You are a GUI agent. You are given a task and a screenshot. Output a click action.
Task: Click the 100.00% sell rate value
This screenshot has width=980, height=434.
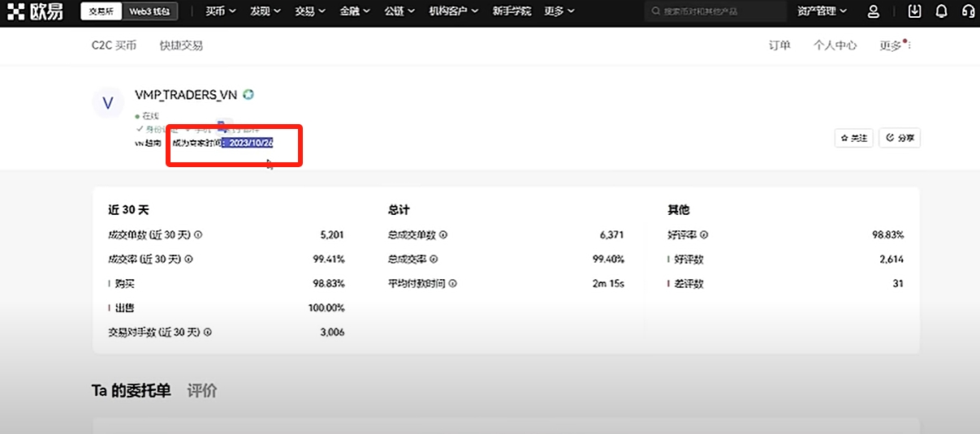(326, 307)
